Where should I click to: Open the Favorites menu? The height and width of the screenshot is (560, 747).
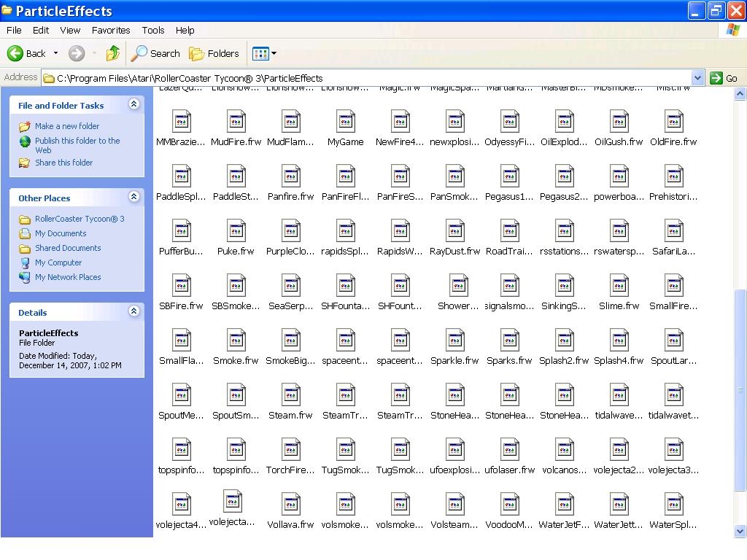pos(111,30)
